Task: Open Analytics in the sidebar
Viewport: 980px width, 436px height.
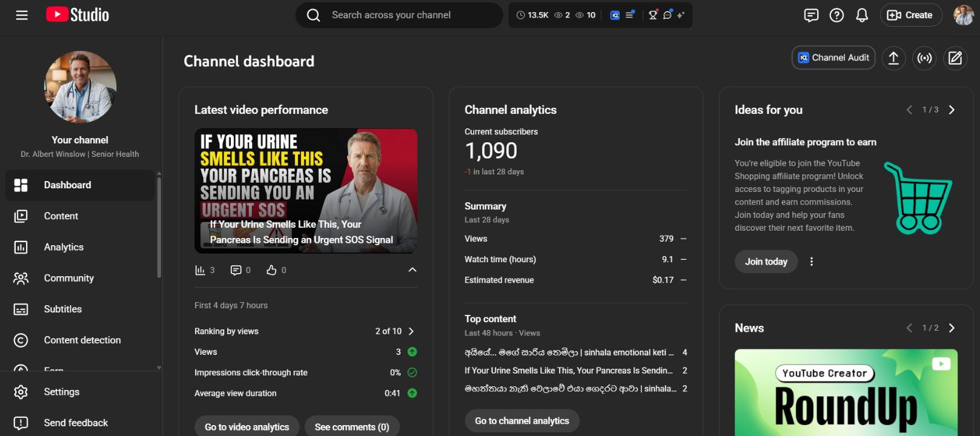Action: point(80,247)
